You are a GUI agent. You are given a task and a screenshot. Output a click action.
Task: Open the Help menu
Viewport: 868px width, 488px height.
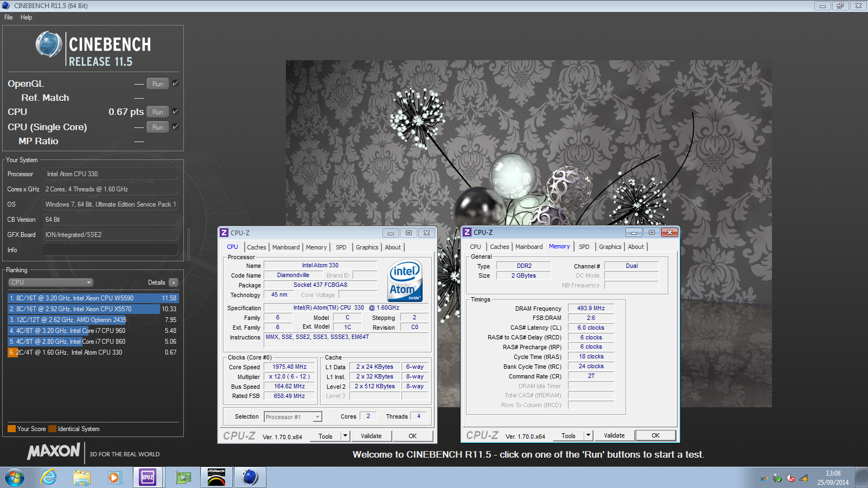[27, 17]
